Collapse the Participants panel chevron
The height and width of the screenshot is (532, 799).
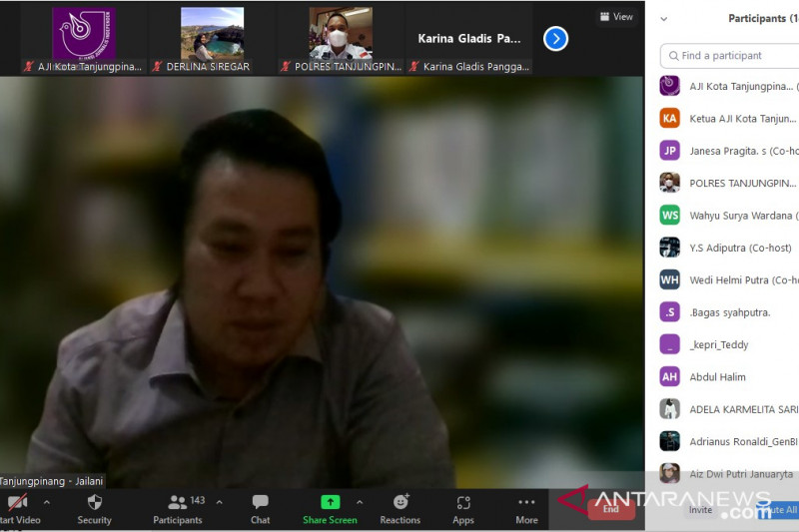pyautogui.click(x=663, y=19)
